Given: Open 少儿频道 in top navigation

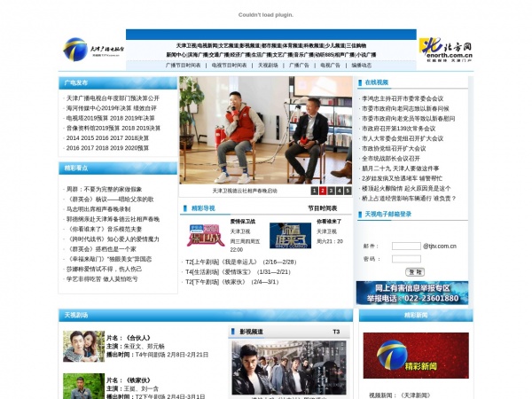Looking at the screenshot, I should 335,45.
